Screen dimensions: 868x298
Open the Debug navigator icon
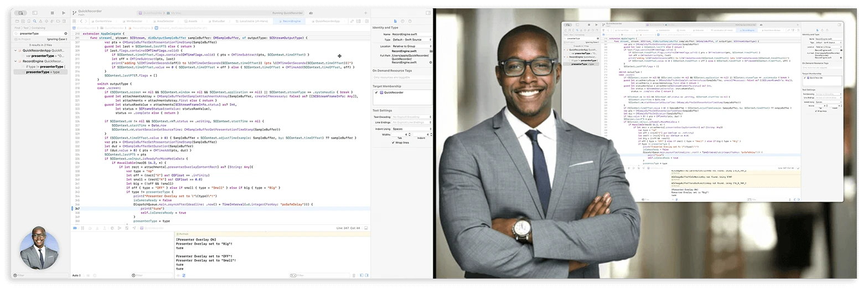tap(52, 21)
